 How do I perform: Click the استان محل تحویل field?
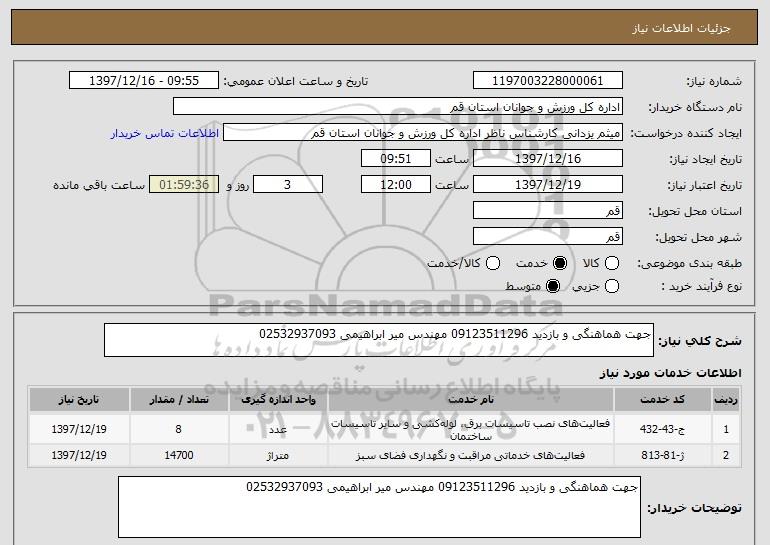click(x=548, y=211)
